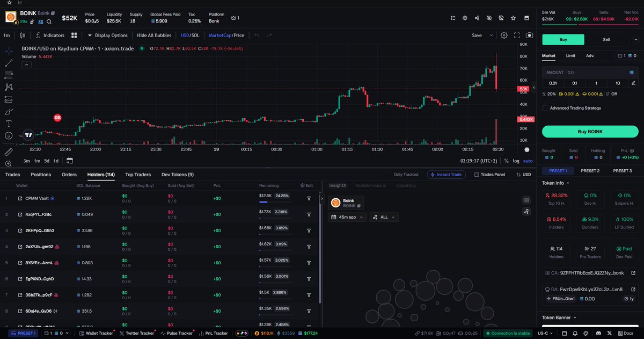The image size is (644, 339).
Task: Open the go-to-date calendar icon
Action: point(70,161)
